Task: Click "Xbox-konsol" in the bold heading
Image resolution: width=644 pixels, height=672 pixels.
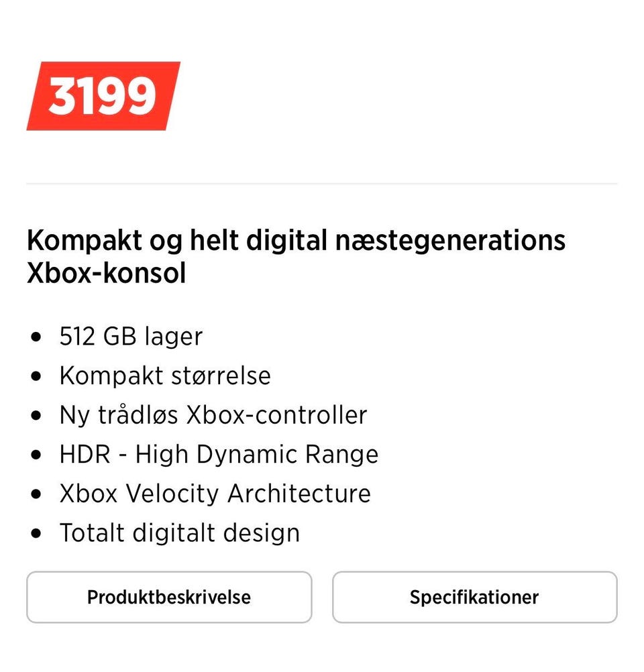Action: click(106, 274)
